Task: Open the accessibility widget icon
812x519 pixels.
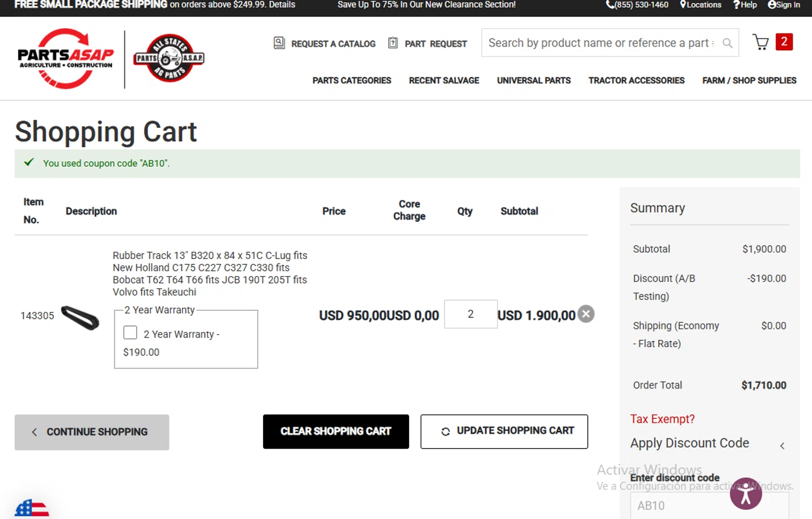Action: tap(746, 494)
